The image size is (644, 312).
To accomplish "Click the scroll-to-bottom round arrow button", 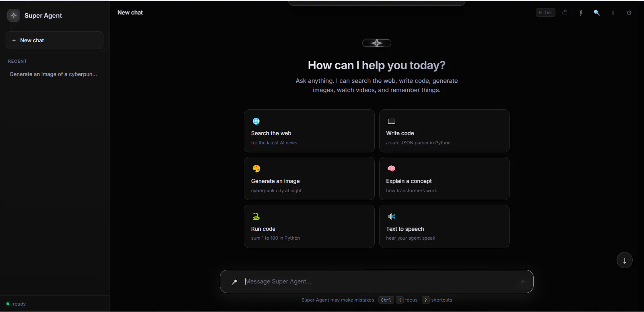I will coord(625,260).
